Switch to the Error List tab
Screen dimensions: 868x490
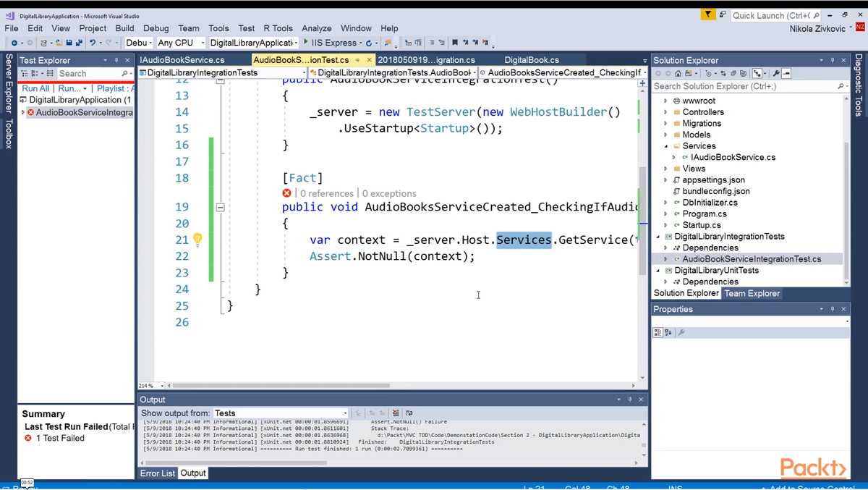pos(158,473)
